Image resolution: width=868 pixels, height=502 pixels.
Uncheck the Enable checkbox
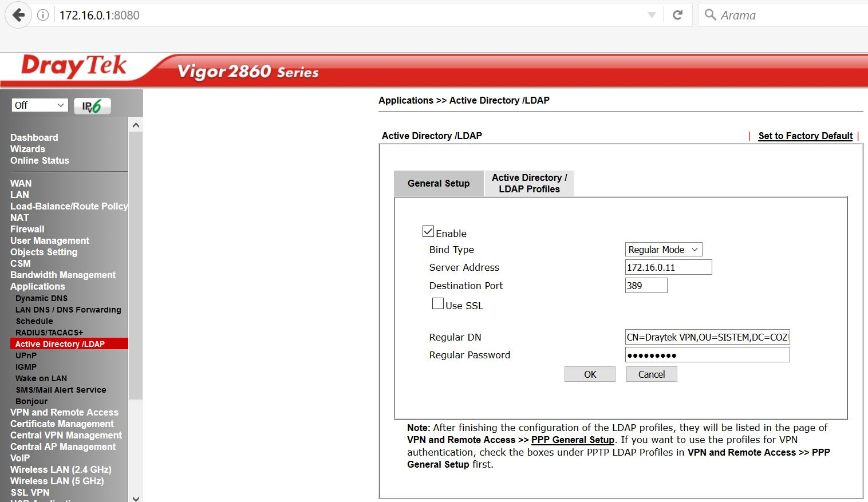(428, 232)
